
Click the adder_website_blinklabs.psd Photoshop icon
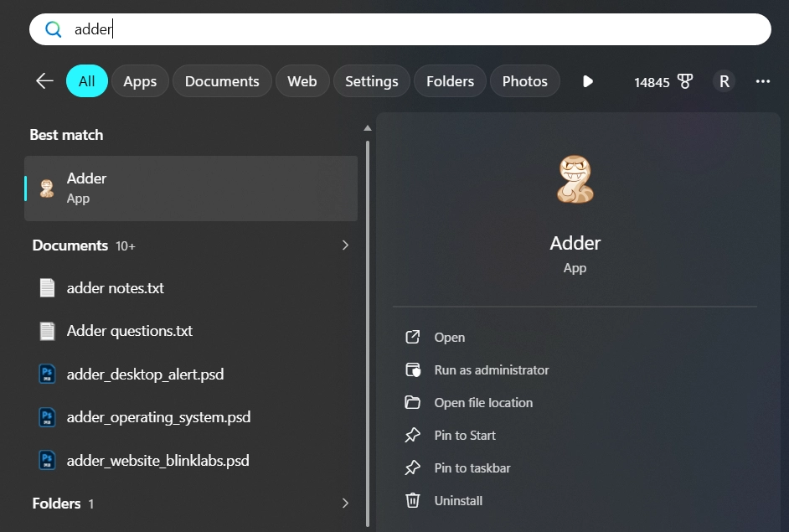pos(47,460)
